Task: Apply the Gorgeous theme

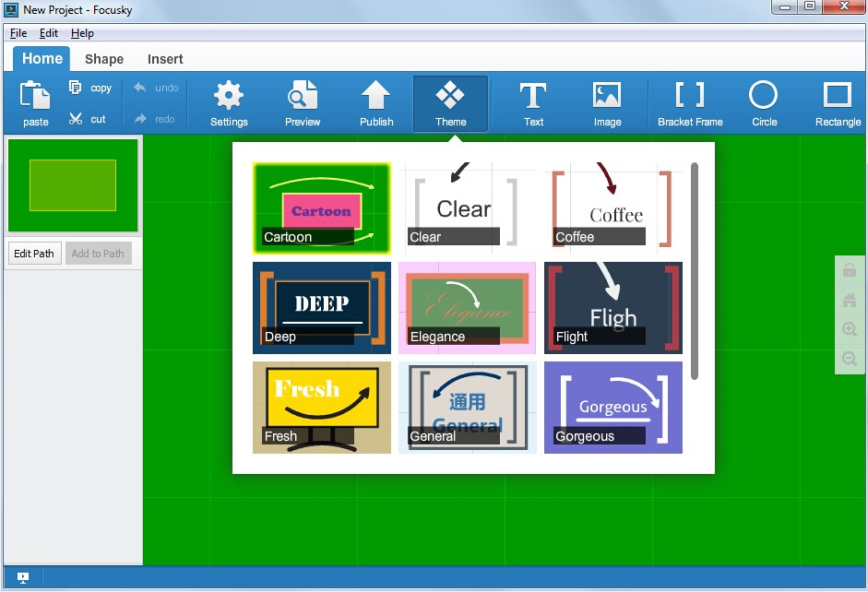Action: (612, 408)
